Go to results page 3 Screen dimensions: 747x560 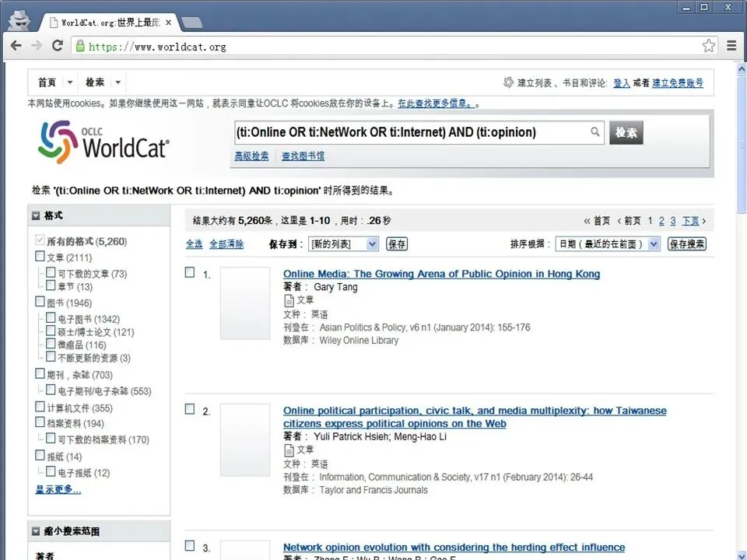(x=672, y=221)
